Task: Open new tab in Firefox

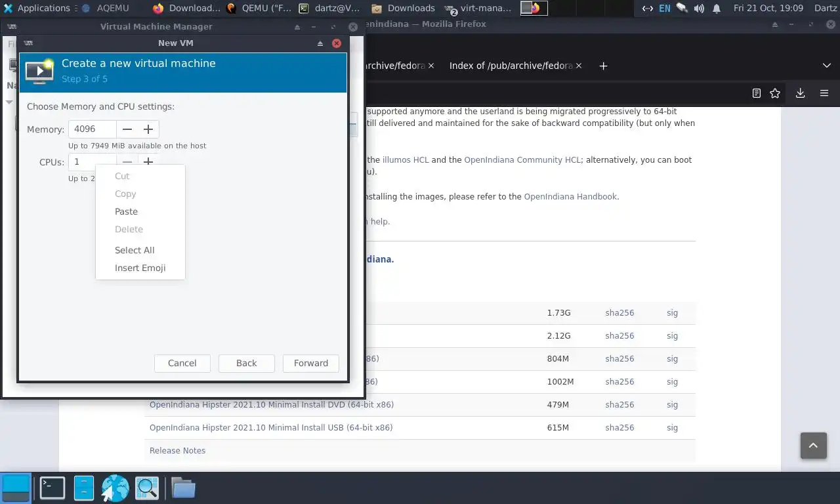Action: tap(603, 66)
